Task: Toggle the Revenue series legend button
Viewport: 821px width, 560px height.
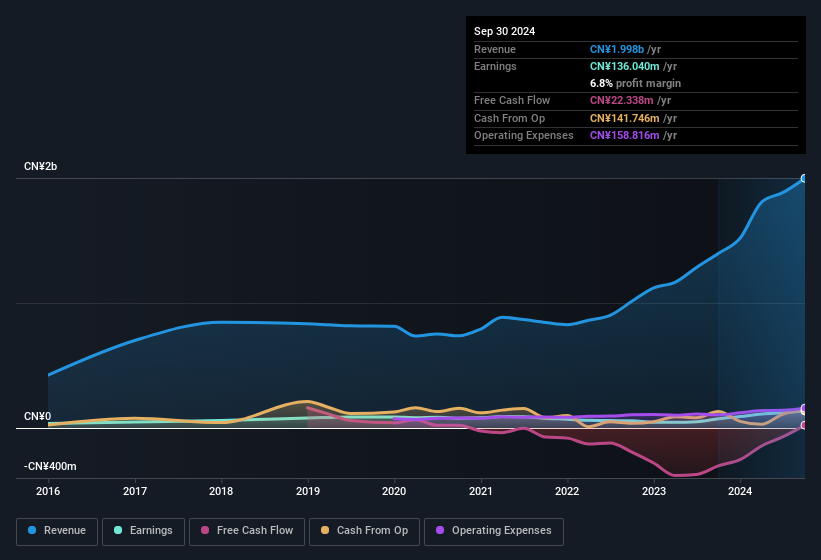Action: coord(57,531)
